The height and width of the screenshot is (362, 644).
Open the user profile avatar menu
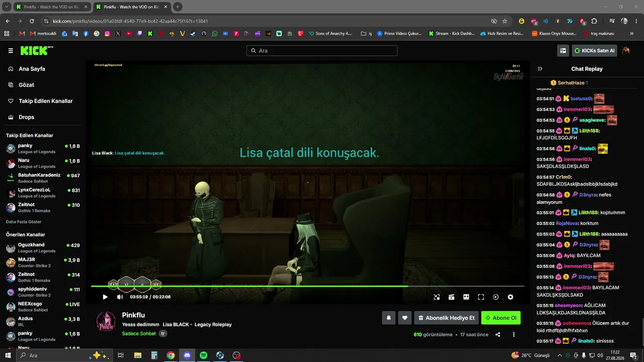(x=626, y=51)
